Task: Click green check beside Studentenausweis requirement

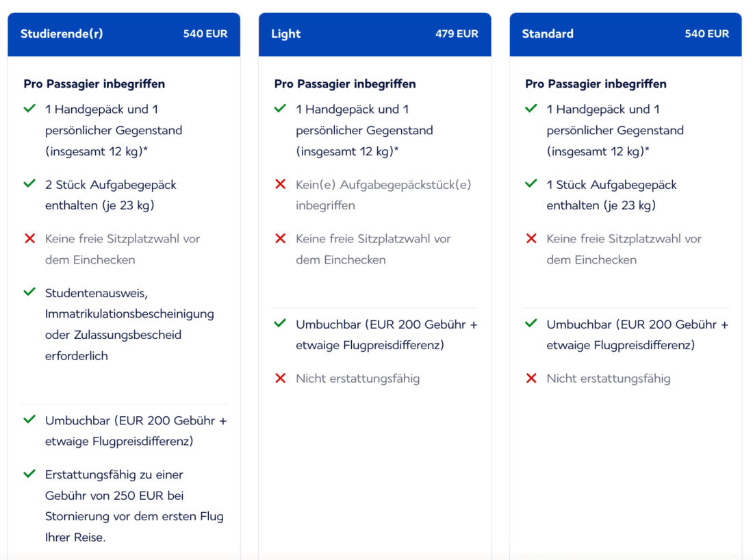Action: (x=29, y=292)
